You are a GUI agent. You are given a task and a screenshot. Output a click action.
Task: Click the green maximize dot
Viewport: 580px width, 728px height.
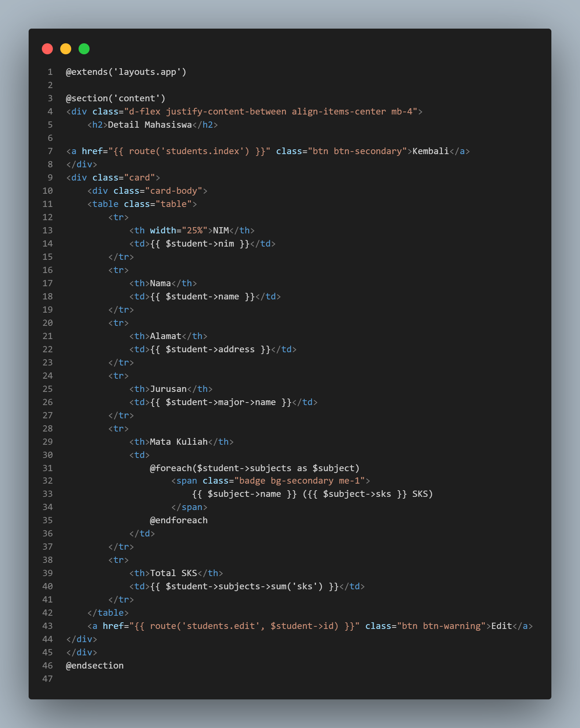[84, 49]
